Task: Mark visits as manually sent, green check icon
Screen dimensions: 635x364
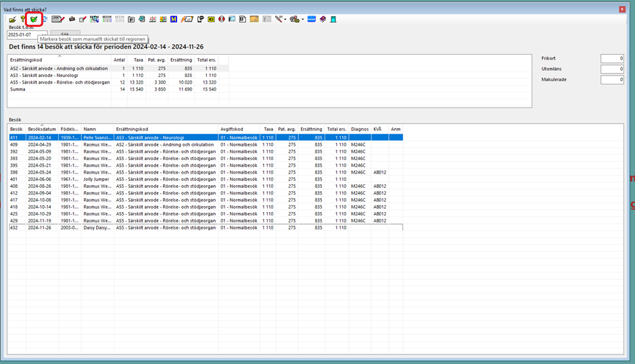Action: 34,20
